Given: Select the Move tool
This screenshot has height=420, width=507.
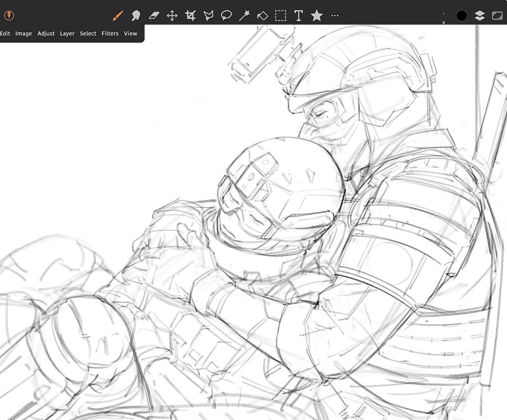Looking at the screenshot, I should 172,15.
